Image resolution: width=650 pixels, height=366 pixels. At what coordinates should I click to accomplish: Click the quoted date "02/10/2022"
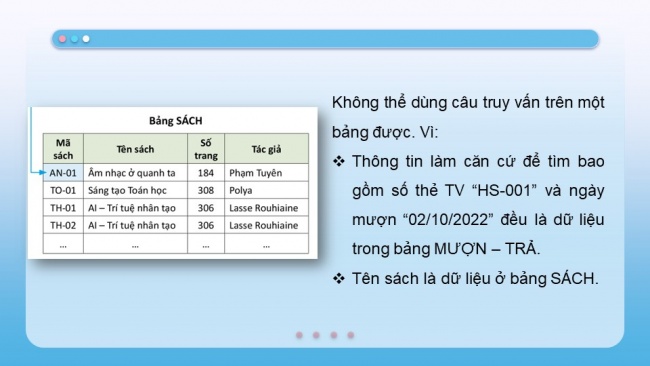(x=448, y=219)
